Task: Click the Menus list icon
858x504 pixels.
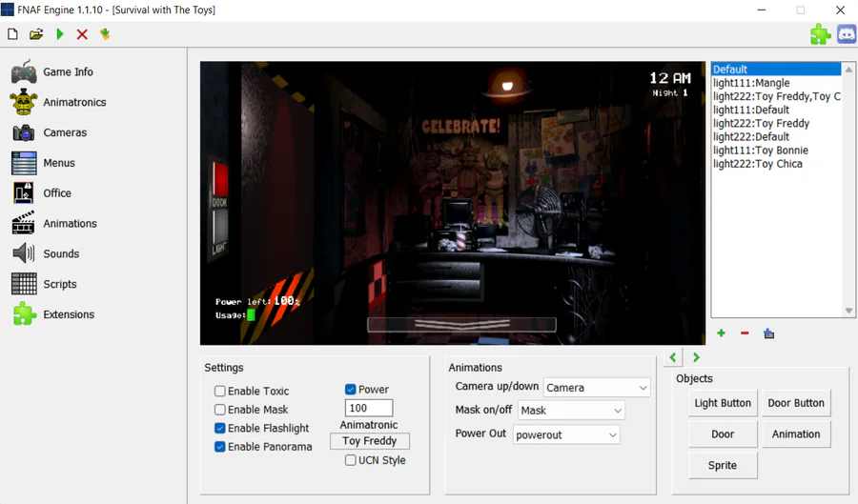Action: (x=24, y=163)
